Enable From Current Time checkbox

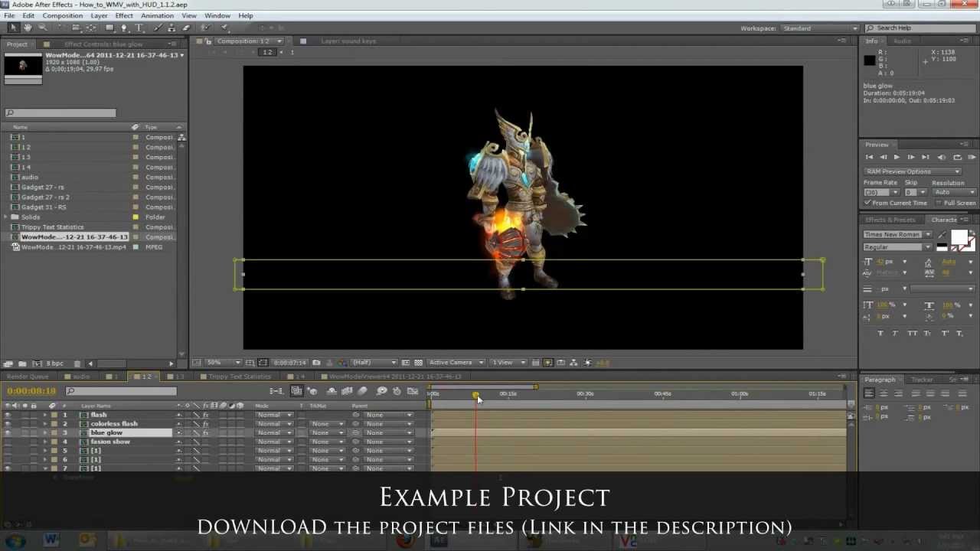point(868,203)
